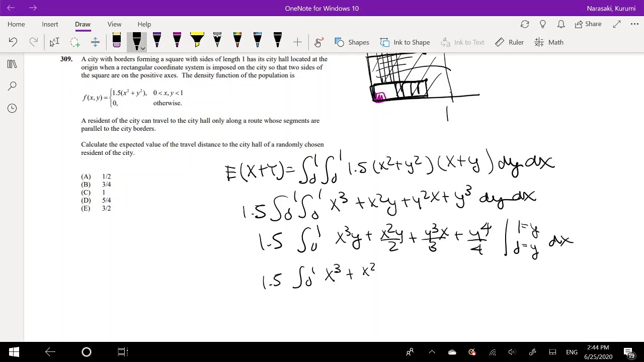Open the Math assistant

[549, 42]
